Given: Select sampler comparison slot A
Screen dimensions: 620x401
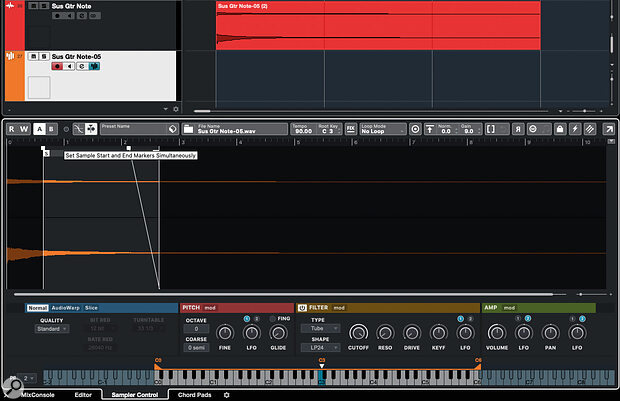Looking at the screenshot, I should tap(39, 129).
